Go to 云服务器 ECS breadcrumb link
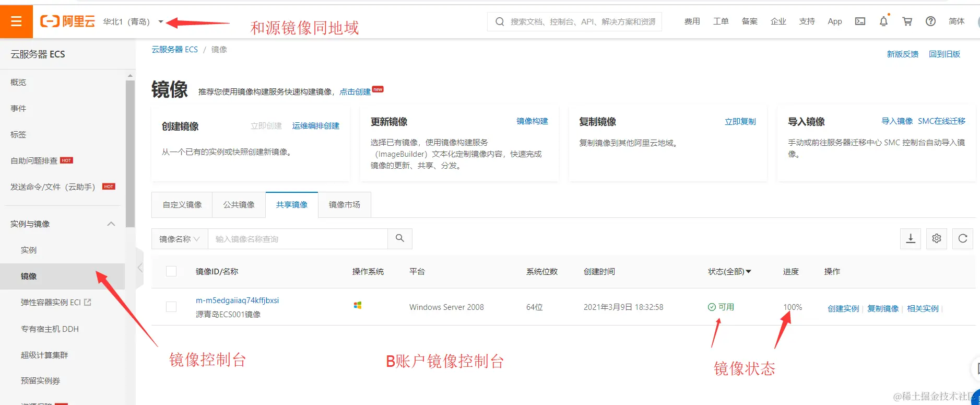Image resolution: width=980 pixels, height=405 pixels. pos(174,50)
